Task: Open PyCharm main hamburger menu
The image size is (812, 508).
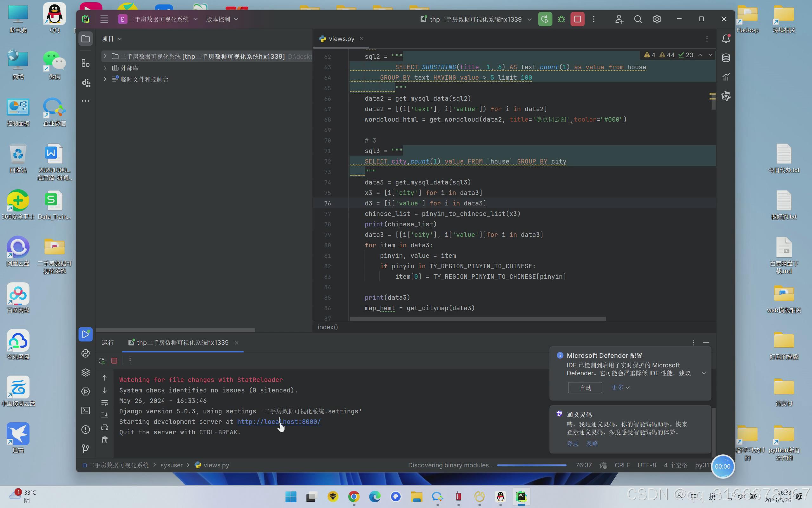Action: pos(104,19)
